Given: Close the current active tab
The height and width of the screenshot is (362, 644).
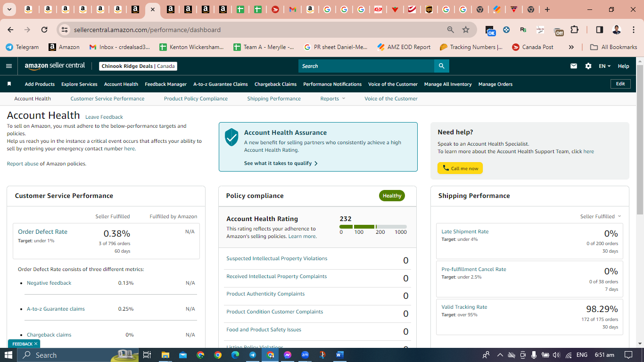Looking at the screenshot, I should (152, 9).
